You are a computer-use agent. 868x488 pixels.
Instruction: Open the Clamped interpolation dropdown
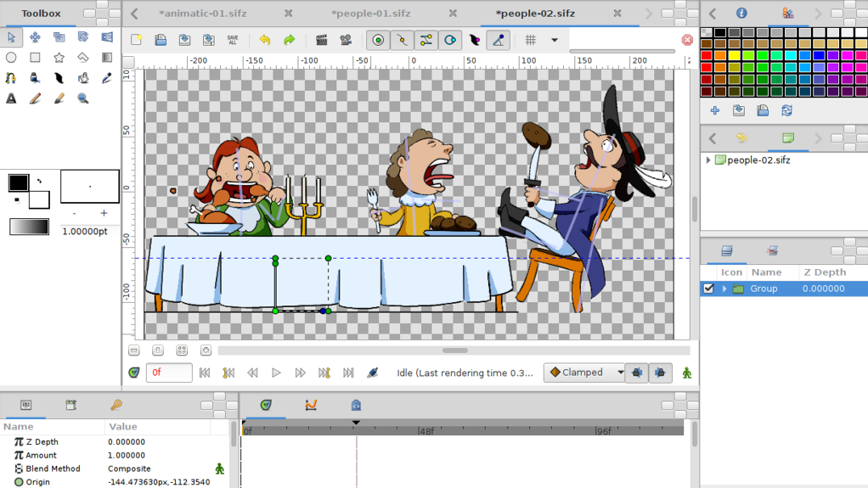pos(585,373)
